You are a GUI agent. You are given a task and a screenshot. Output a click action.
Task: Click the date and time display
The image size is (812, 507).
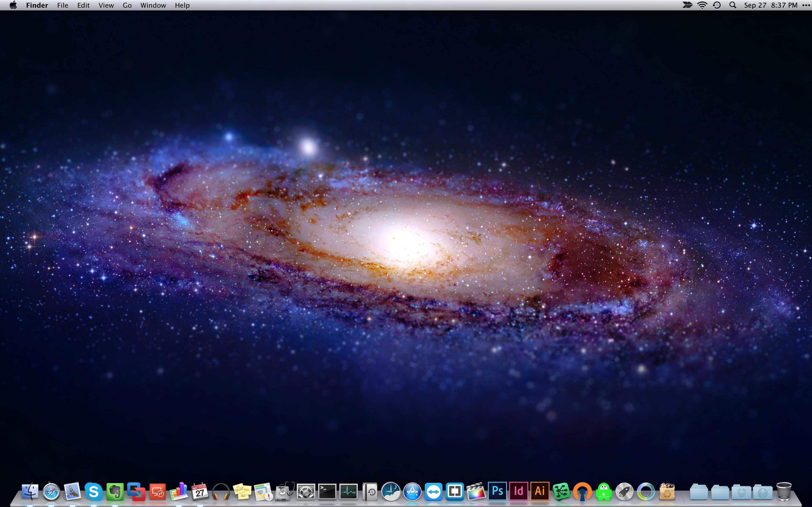click(770, 5)
